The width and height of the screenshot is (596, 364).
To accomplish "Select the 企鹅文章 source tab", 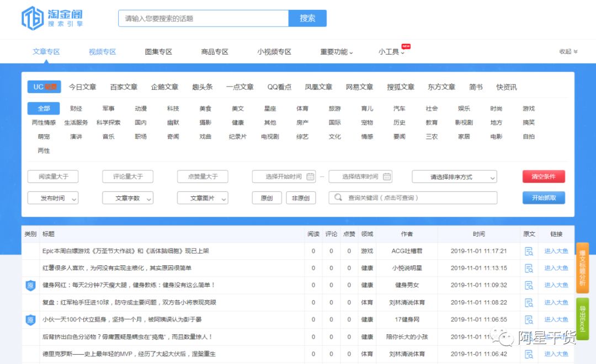I will (164, 87).
